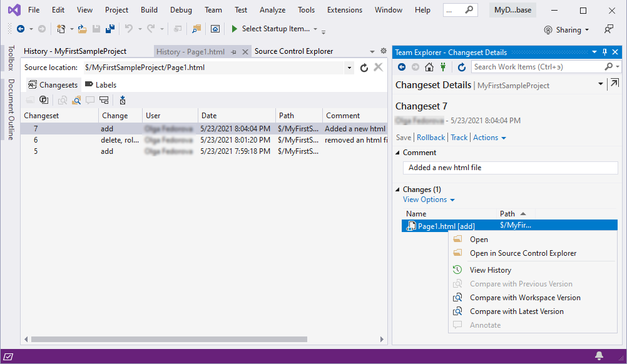
Task: Open Team Explorer window position dropdown
Action: pyautogui.click(x=594, y=52)
